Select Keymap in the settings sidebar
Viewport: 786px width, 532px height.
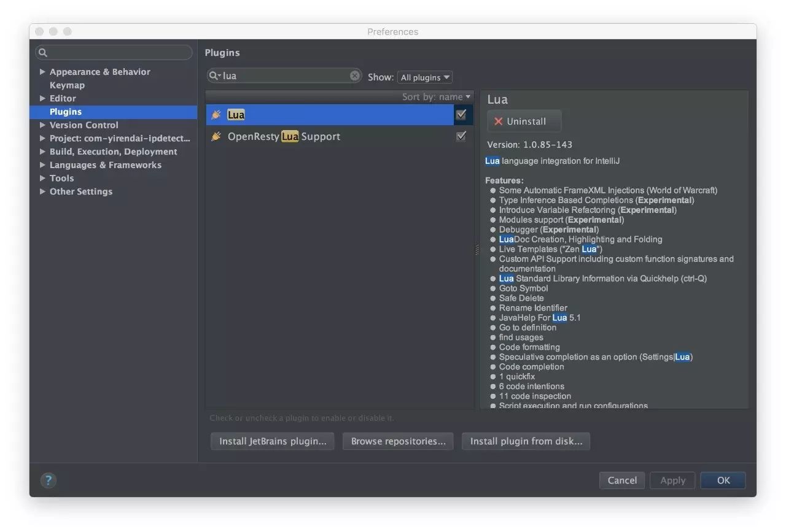[67, 85]
